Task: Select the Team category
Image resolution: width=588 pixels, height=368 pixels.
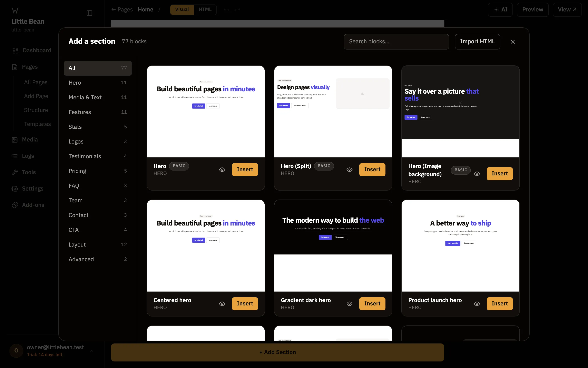Action: click(98, 201)
